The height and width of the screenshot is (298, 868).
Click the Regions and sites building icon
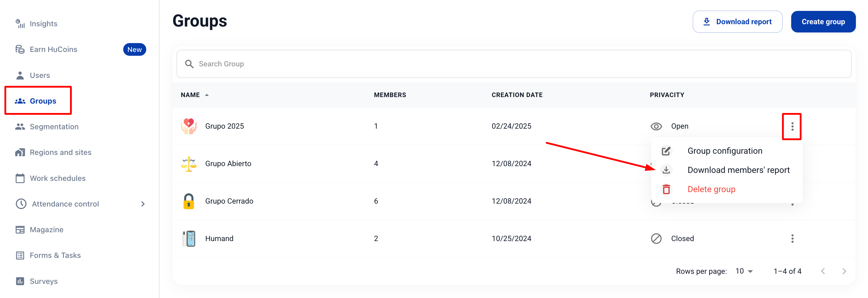pyautogui.click(x=20, y=152)
